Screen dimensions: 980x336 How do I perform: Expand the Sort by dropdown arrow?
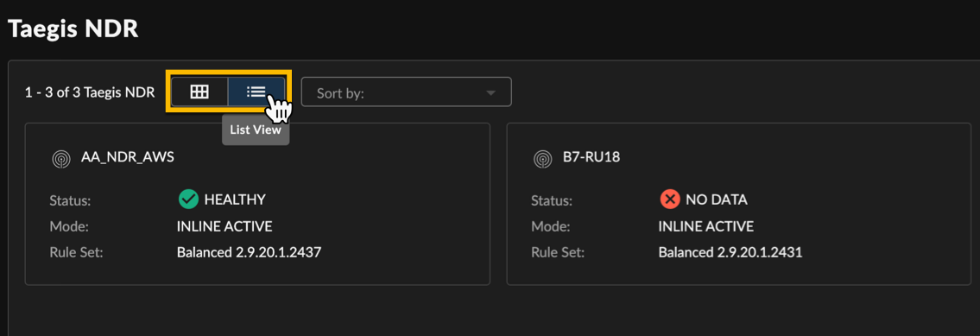coord(490,93)
